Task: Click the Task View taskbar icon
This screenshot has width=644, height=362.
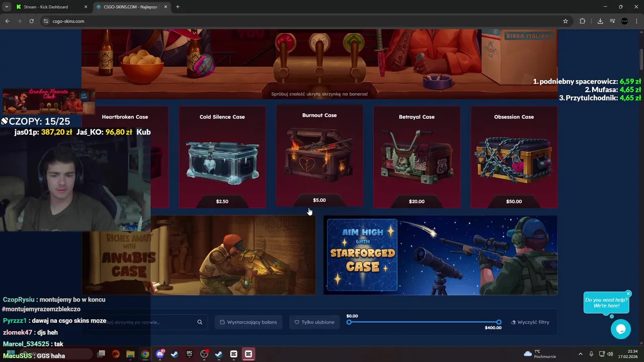Action: tap(101, 354)
